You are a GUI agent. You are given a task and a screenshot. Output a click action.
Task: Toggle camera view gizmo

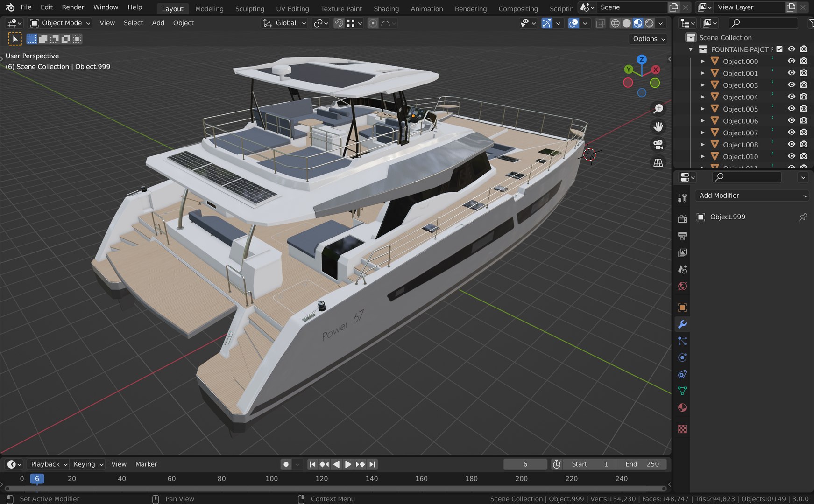[x=658, y=145]
